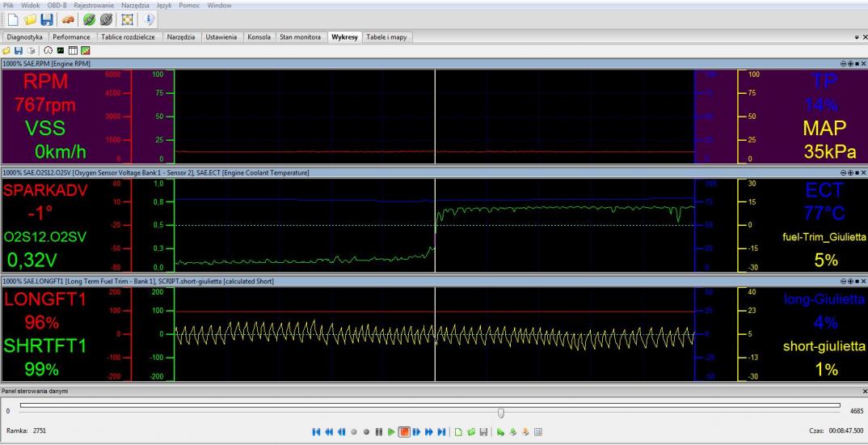This screenshot has width=868, height=445.
Task: Click the car vehicle icon in toolbar
Action: coord(69,20)
